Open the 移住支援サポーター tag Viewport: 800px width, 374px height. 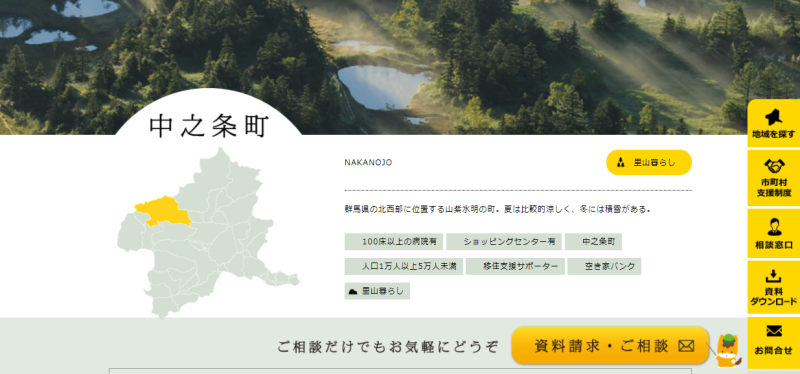pos(515,266)
